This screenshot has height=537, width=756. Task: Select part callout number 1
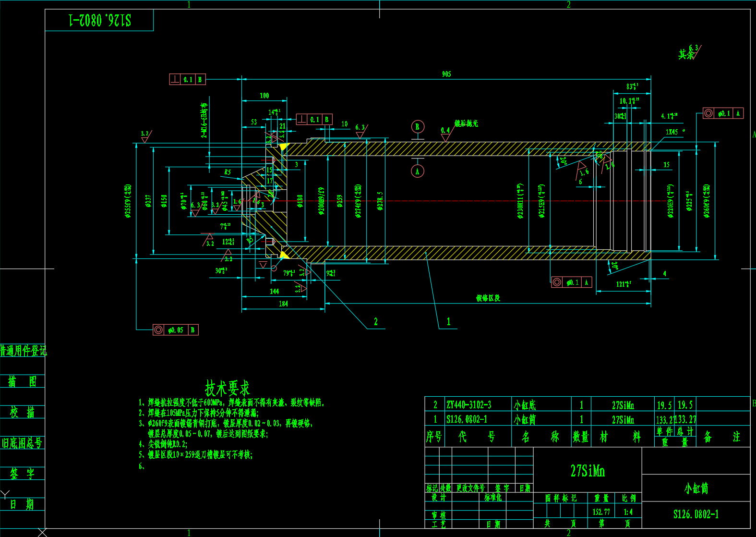(448, 322)
